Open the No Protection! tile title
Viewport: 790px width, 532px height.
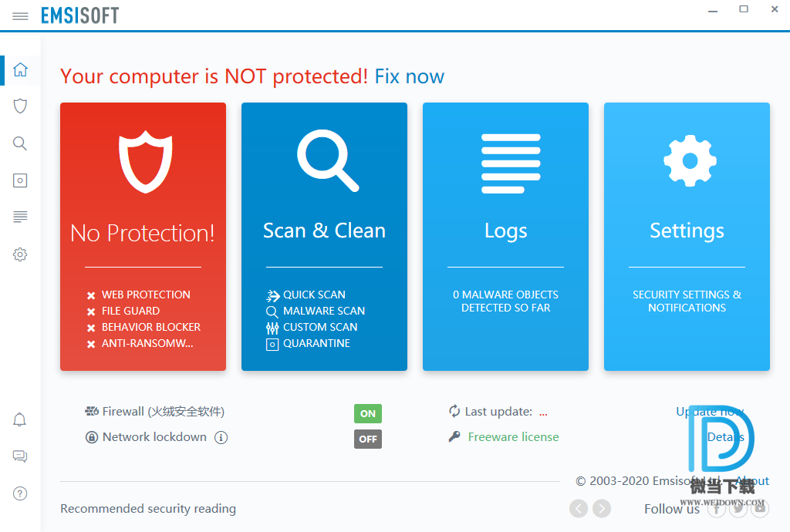point(143,233)
